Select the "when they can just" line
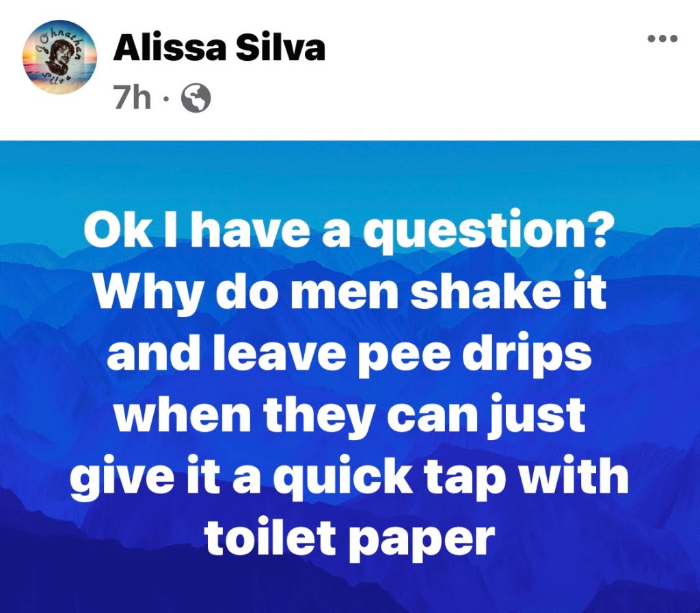Screen dimensions: 700x613 click(350, 416)
